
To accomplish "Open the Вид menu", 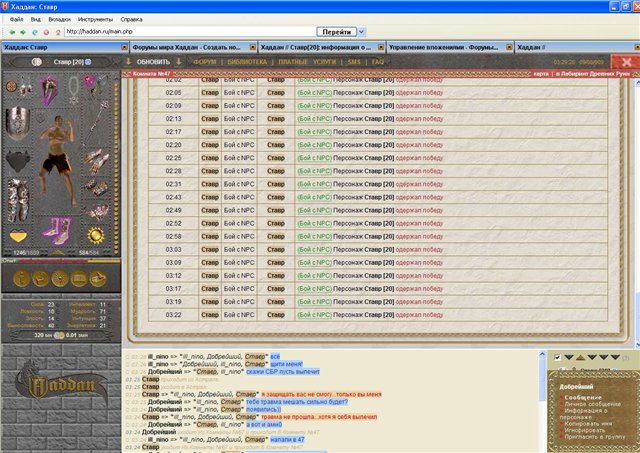I will 36,19.
